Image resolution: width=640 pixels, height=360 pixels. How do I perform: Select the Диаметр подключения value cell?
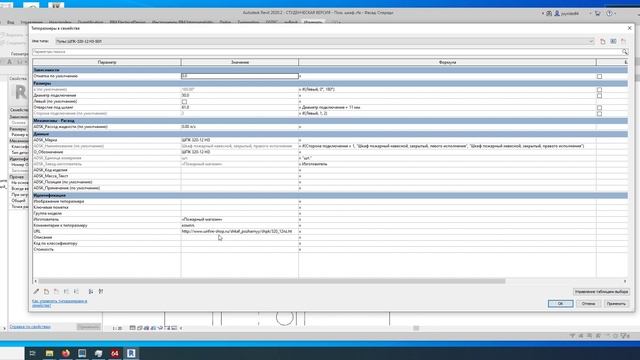pyautogui.click(x=240, y=95)
